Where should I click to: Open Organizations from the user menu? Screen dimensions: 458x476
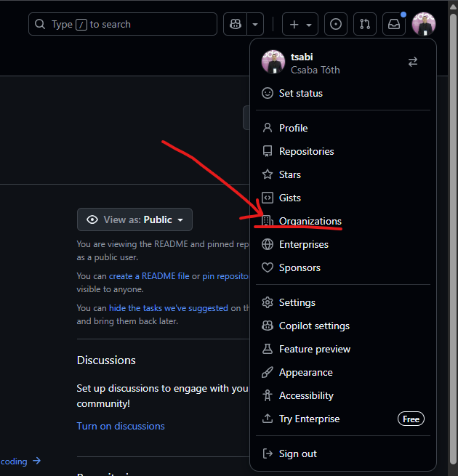310,221
